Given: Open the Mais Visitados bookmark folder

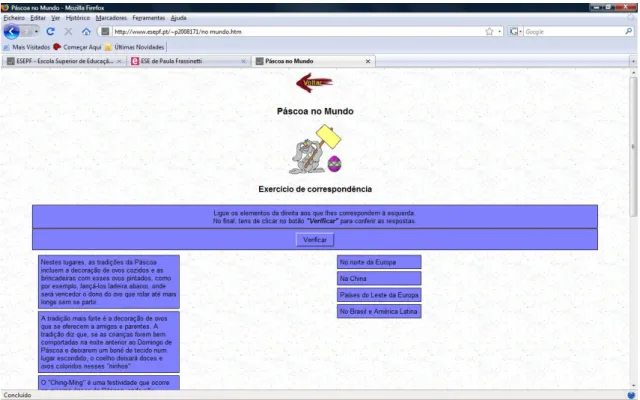Looking at the screenshot, I should [x=27, y=47].
